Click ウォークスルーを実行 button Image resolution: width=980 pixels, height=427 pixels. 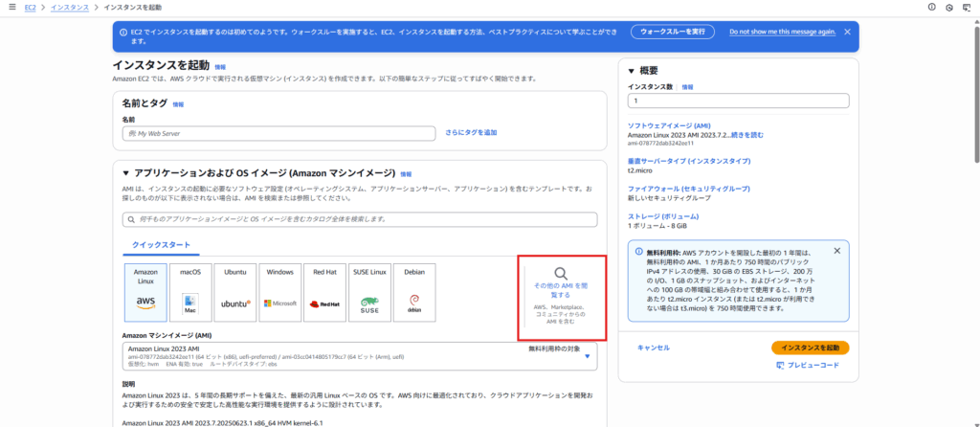click(673, 32)
